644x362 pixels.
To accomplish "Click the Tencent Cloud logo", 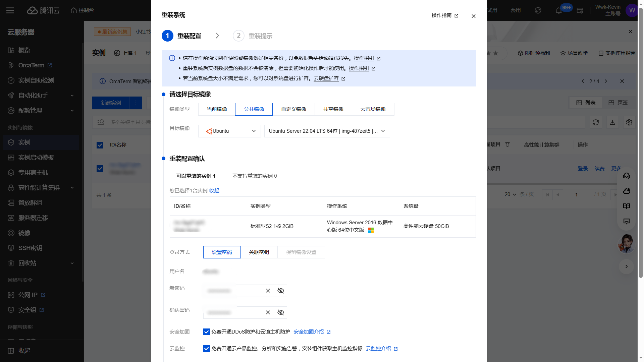I will pyautogui.click(x=43, y=10).
